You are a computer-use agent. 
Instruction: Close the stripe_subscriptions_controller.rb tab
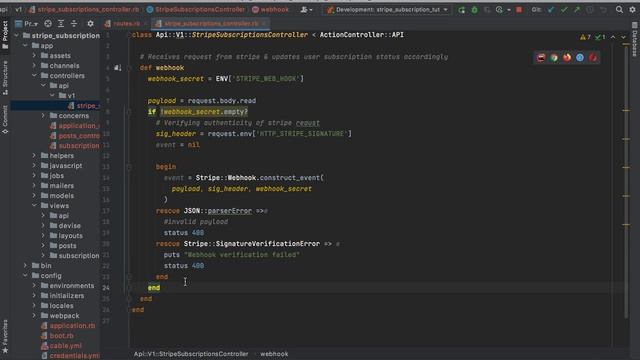click(x=264, y=24)
